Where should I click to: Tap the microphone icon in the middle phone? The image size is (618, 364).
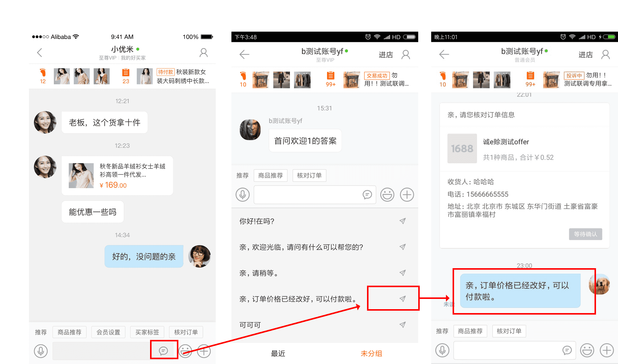243,195
